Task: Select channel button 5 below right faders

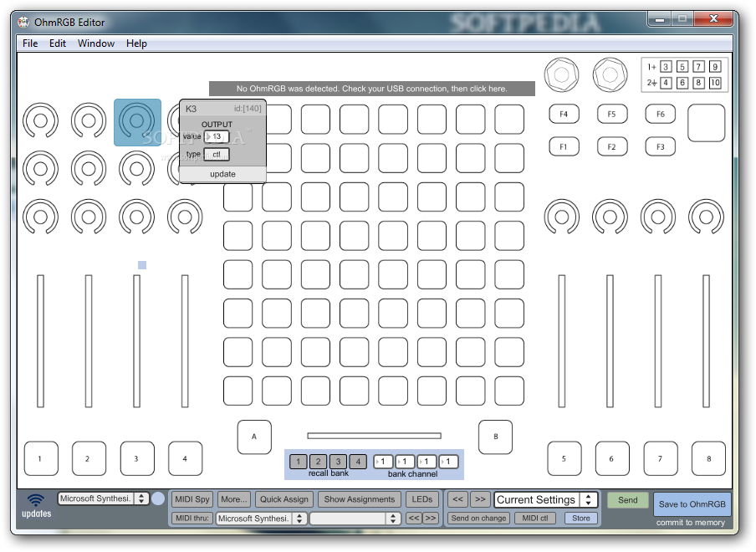Action: click(564, 458)
